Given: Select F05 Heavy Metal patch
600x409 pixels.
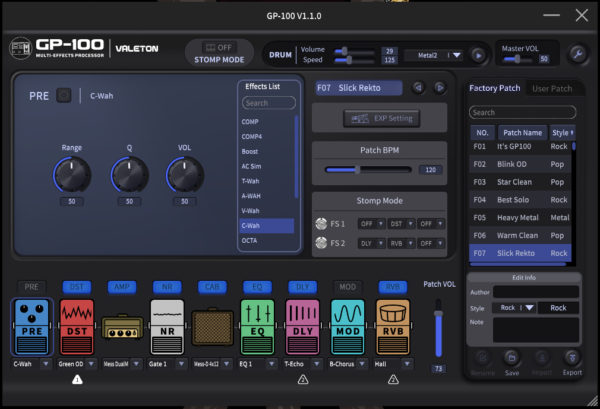Looking at the screenshot, I should (520, 218).
